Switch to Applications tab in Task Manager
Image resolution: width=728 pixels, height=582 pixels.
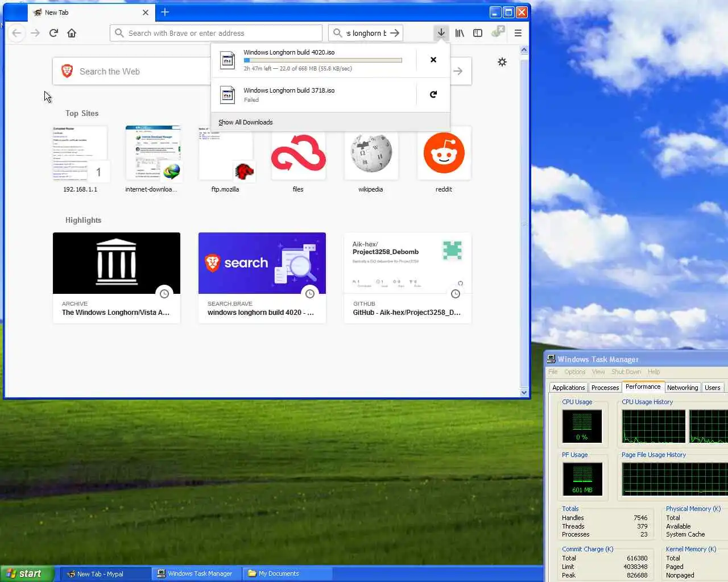568,388
